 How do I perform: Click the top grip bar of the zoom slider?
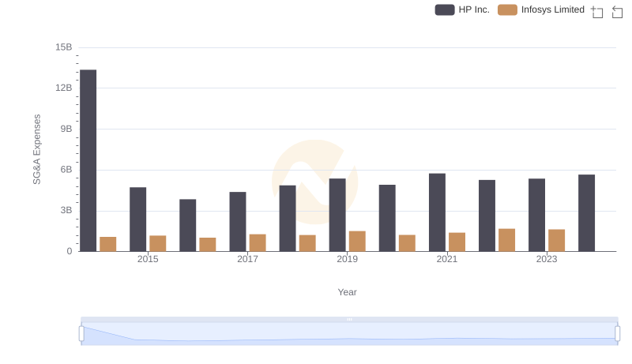(349, 319)
